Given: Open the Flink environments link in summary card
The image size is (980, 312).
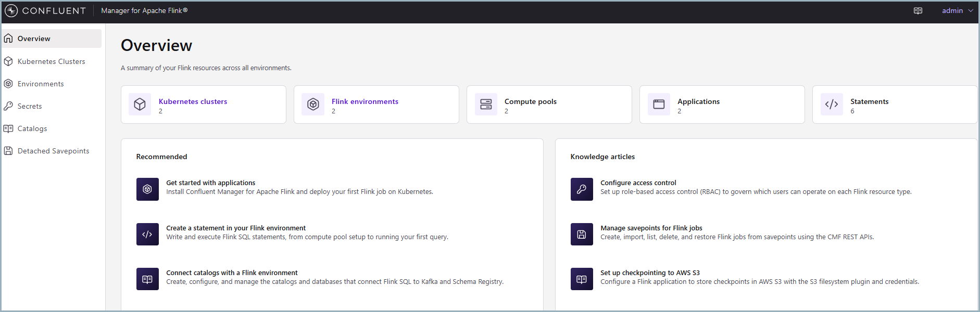Looking at the screenshot, I should 365,101.
